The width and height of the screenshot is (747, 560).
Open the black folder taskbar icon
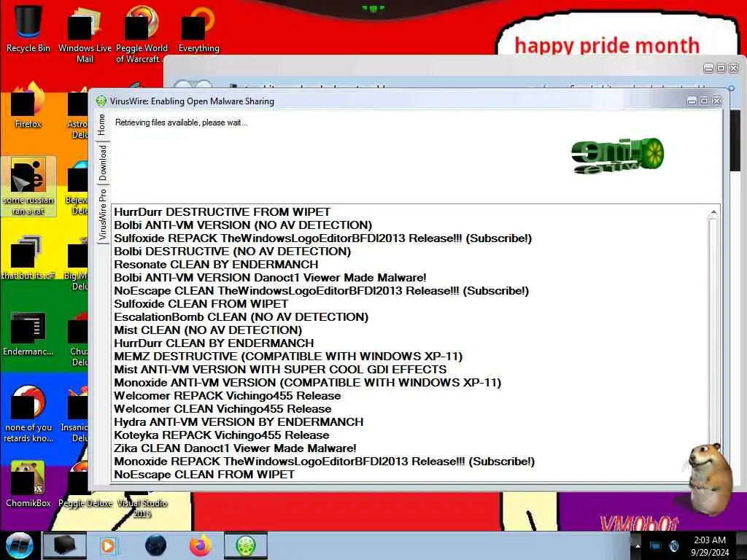click(64, 545)
